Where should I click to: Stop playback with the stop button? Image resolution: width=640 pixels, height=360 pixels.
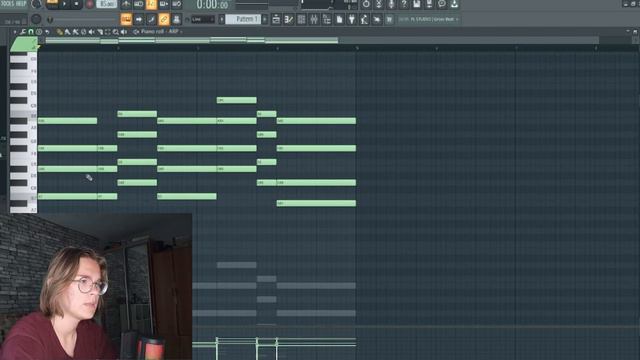pos(76,4)
